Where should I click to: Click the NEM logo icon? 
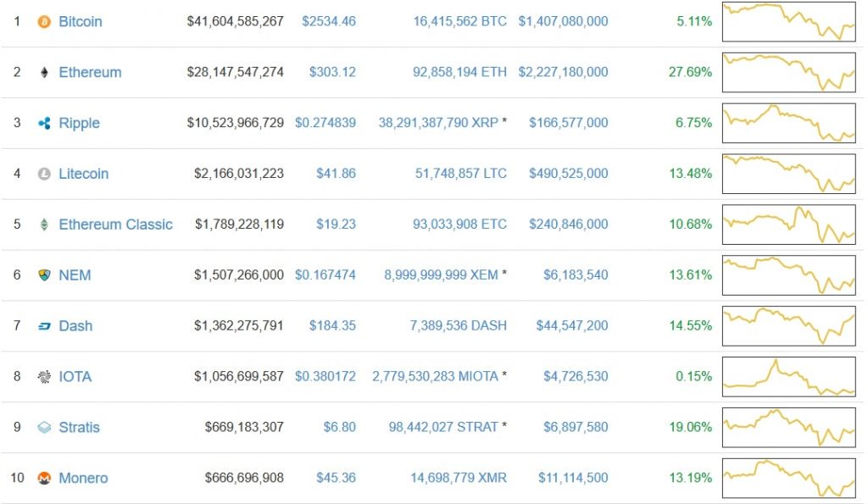pyautogui.click(x=44, y=275)
